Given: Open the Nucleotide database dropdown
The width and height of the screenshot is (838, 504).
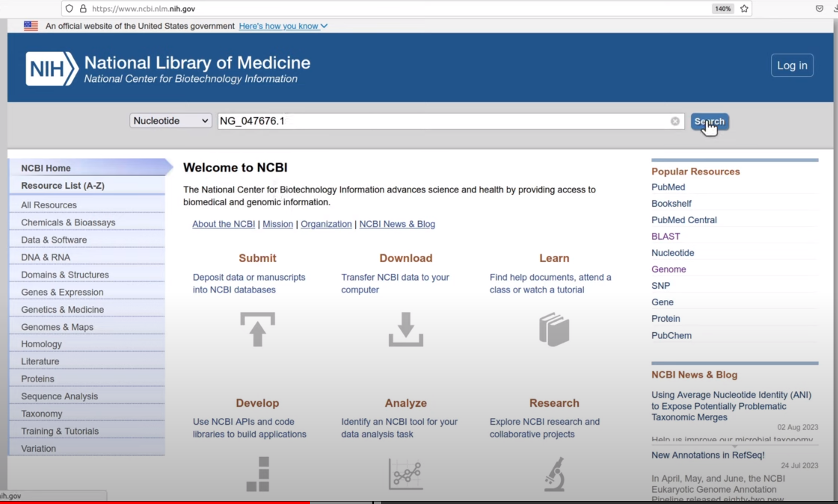Looking at the screenshot, I should coord(170,121).
